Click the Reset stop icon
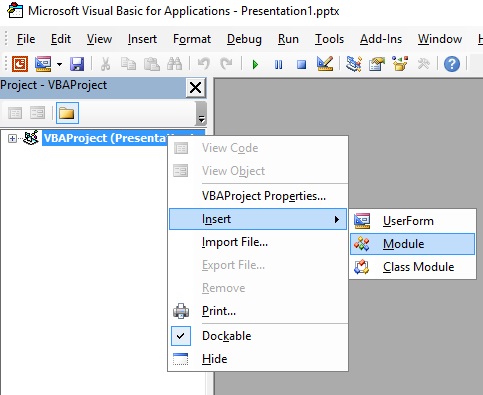483x395 pixels. [301, 64]
